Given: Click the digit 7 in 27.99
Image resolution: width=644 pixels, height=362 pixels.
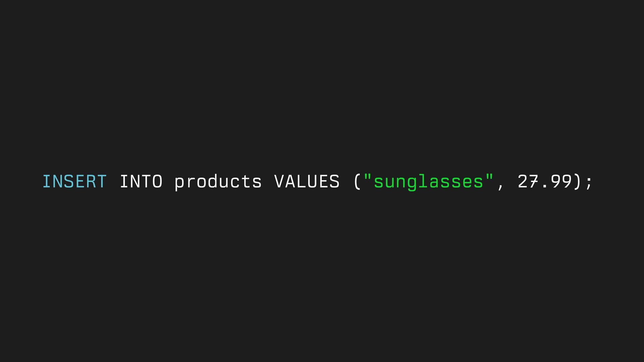Looking at the screenshot, I should (534, 182).
